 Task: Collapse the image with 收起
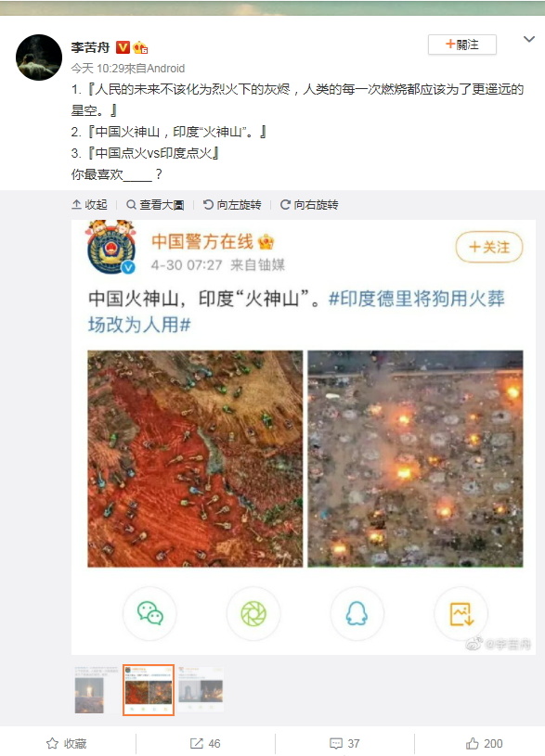[89, 205]
